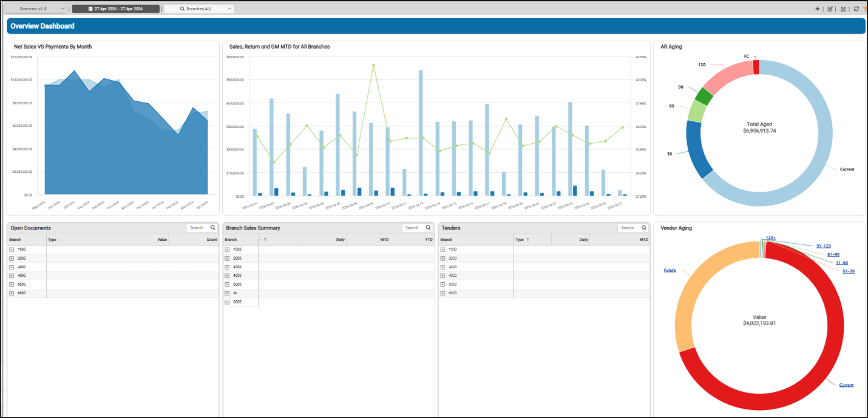
Task: Click the Future link in Vendor Aging
Action: coord(670,270)
